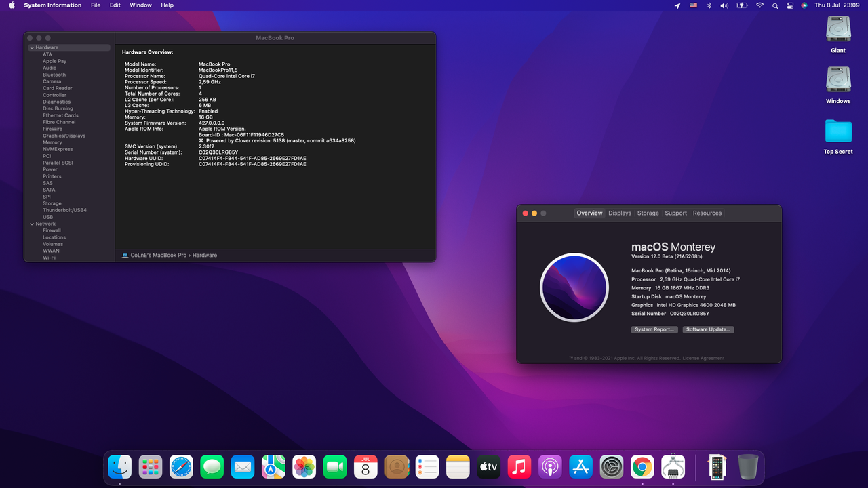Click System Information icon in dock
Screen dimensions: 868x488
click(673, 466)
